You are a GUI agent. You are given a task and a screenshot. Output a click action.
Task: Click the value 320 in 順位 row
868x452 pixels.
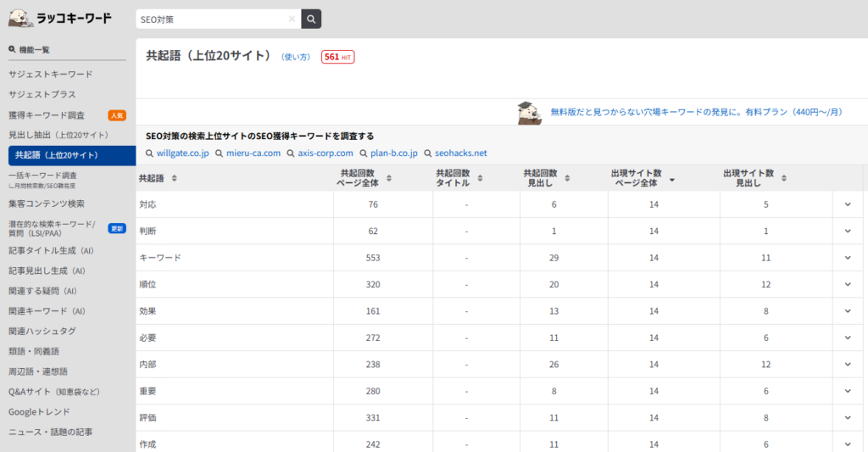click(373, 285)
